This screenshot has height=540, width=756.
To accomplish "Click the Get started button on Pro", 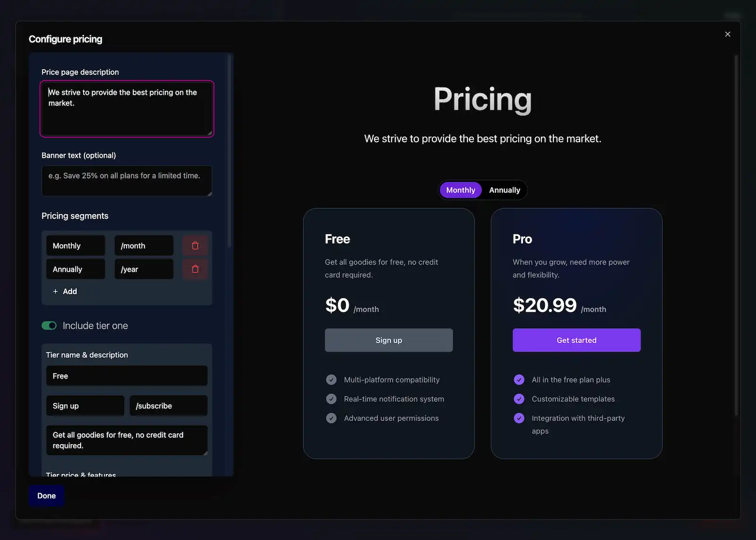I will pos(576,340).
